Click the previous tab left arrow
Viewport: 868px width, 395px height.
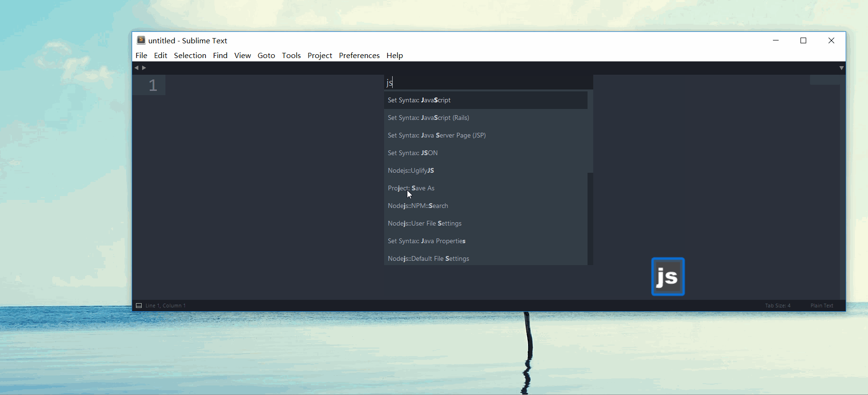click(x=136, y=68)
